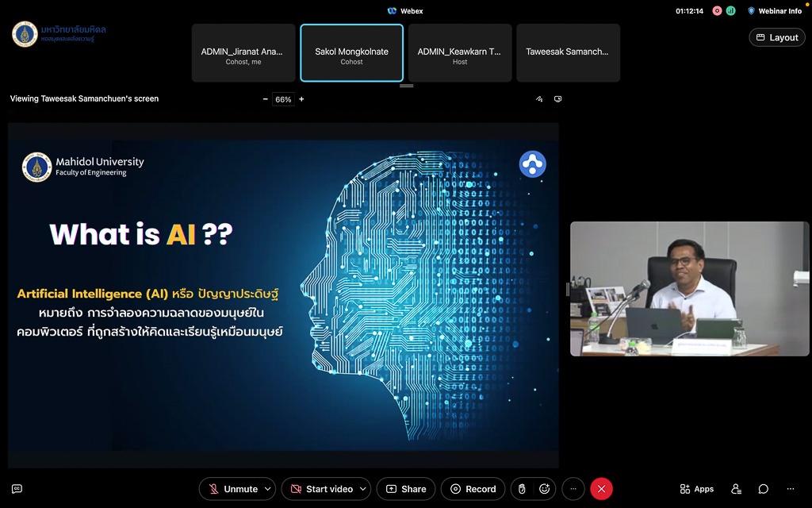Image resolution: width=812 pixels, height=508 pixels.
Task: Open the Participants panel icon
Action: click(x=737, y=489)
